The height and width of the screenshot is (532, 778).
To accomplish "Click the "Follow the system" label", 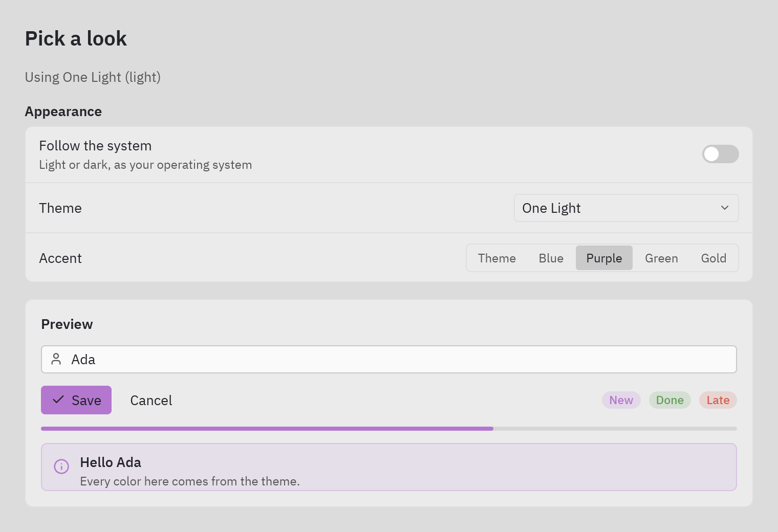I will click(95, 146).
